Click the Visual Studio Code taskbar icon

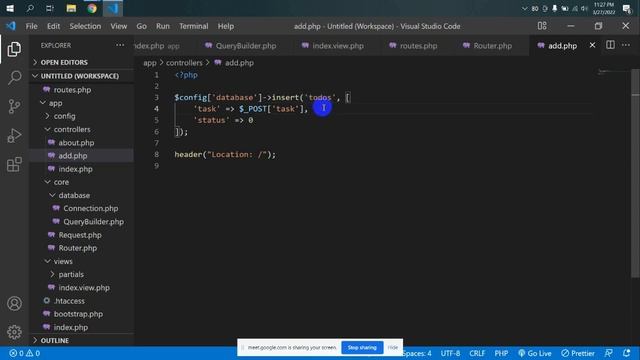[113, 8]
